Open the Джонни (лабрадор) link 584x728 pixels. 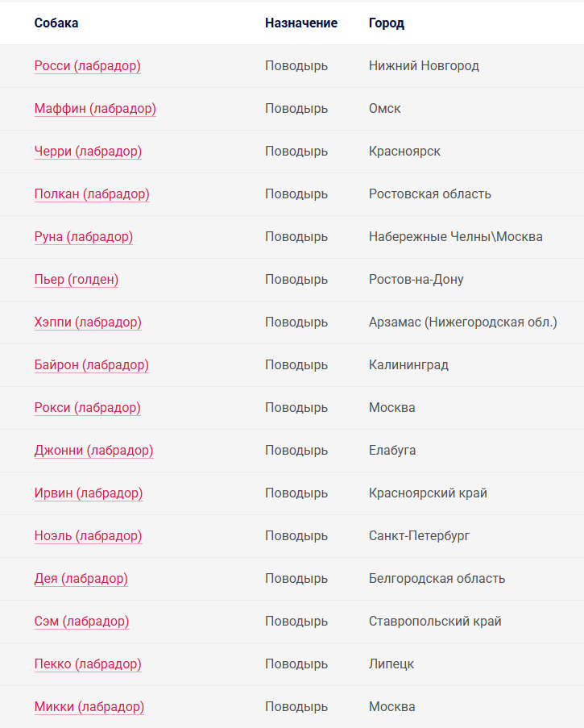tap(93, 451)
